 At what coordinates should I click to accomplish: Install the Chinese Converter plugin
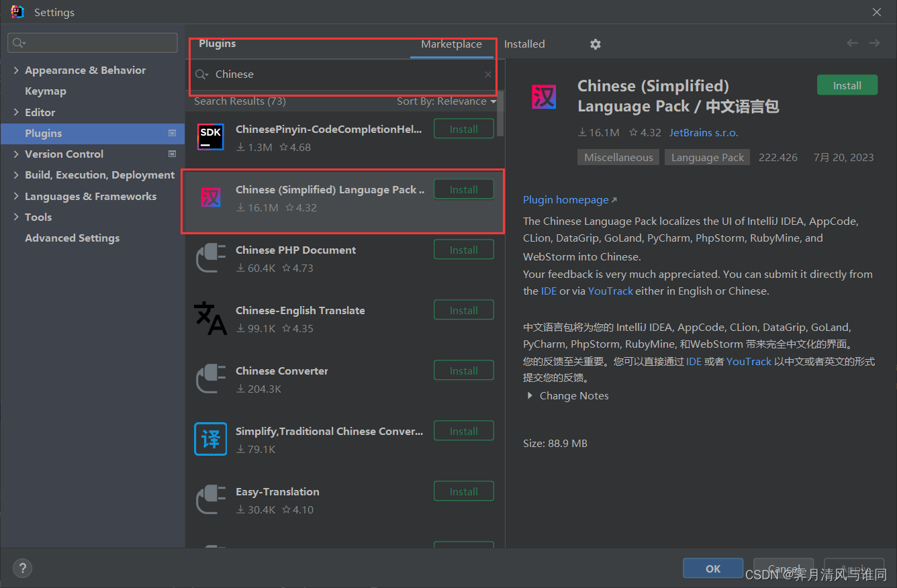pyautogui.click(x=464, y=371)
